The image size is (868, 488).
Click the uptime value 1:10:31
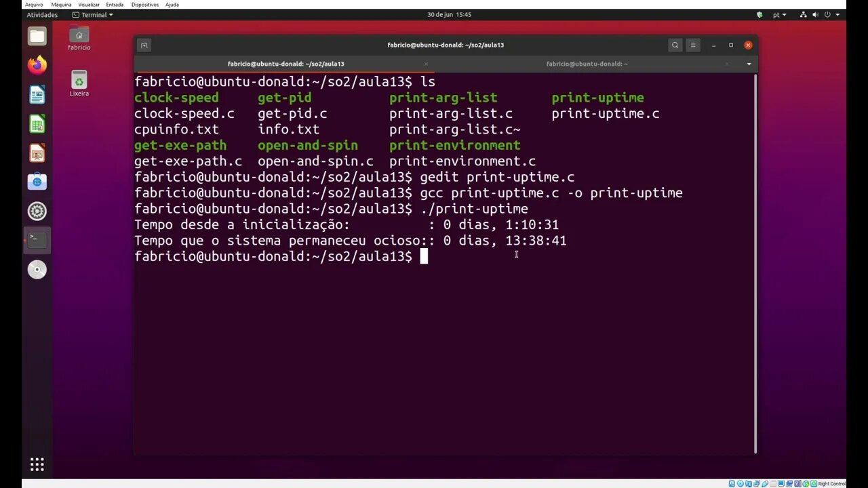532,224
